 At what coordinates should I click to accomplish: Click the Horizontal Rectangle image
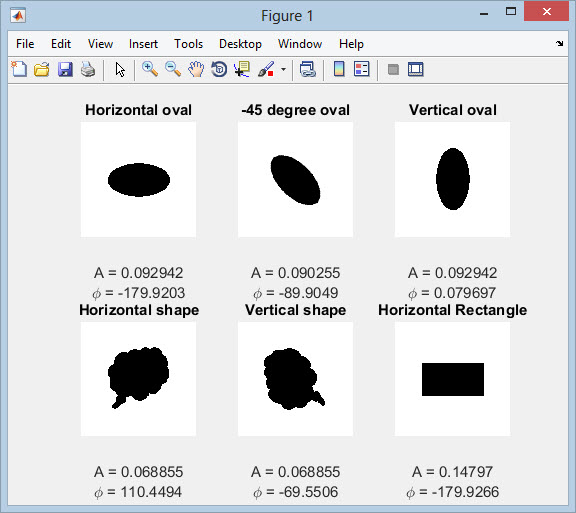(x=453, y=379)
